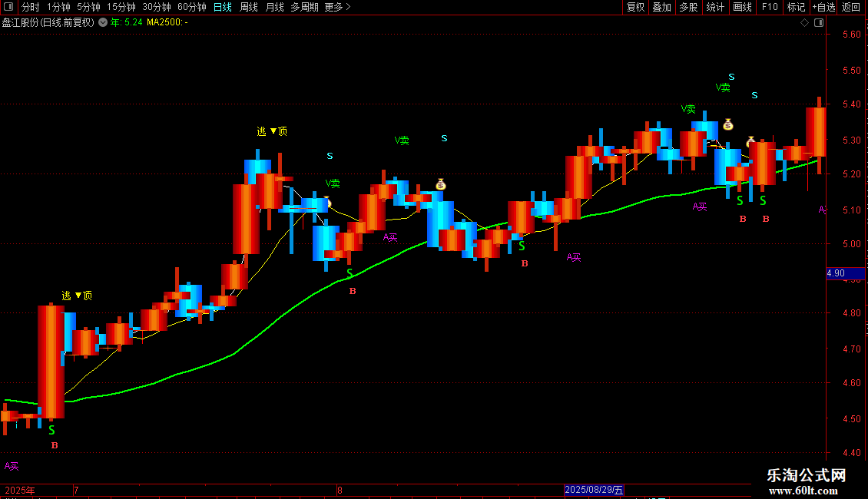Click the money bag icon under topmost S marker
Viewport: 868px width, 499px height.
tap(728, 124)
